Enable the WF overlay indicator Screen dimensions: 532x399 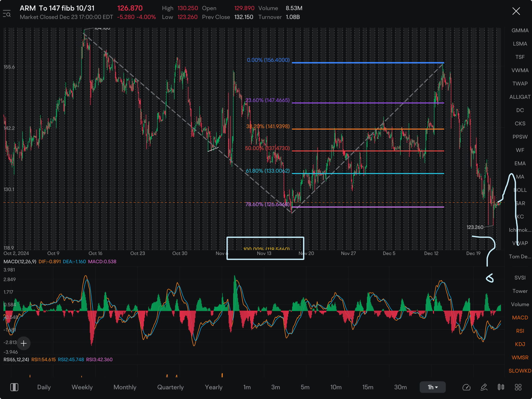click(520, 150)
